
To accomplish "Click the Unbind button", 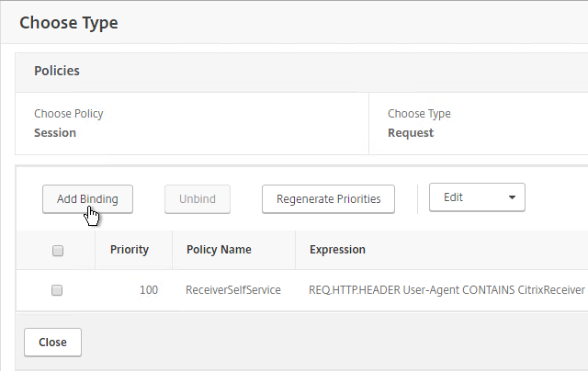I will 198,199.
